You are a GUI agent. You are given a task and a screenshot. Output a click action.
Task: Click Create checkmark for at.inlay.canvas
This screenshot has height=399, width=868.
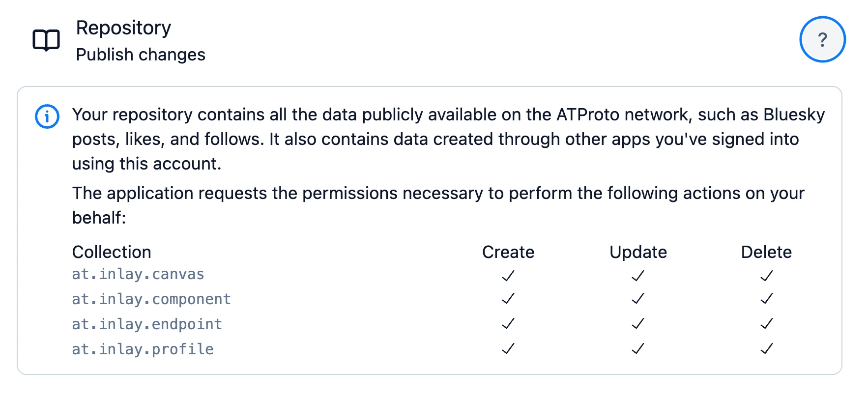[x=508, y=276]
